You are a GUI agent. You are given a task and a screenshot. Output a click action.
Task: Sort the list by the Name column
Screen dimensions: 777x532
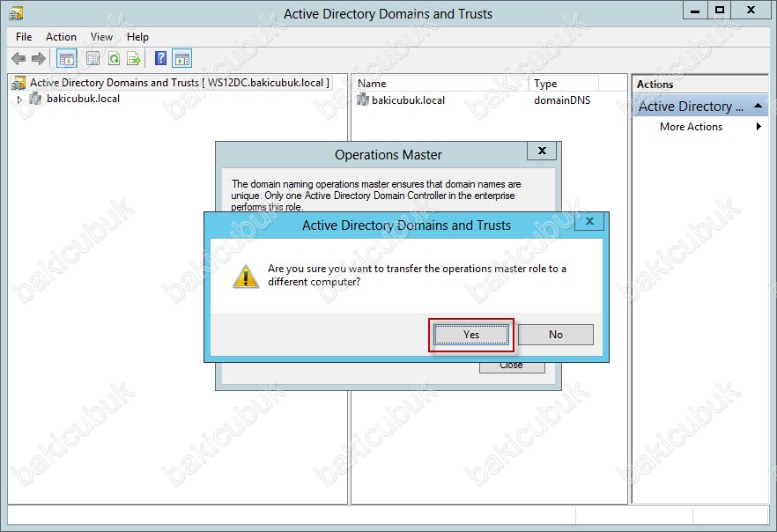tap(440, 83)
